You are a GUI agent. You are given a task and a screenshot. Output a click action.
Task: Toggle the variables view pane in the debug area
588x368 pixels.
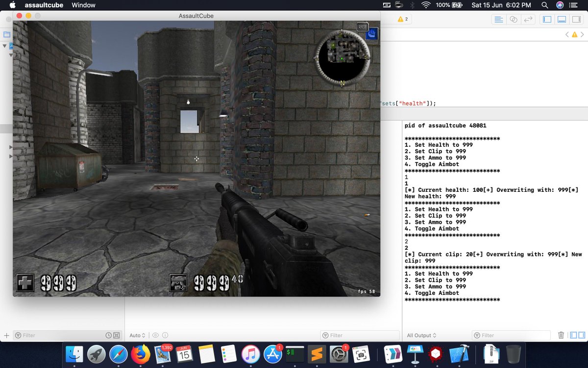(x=573, y=335)
